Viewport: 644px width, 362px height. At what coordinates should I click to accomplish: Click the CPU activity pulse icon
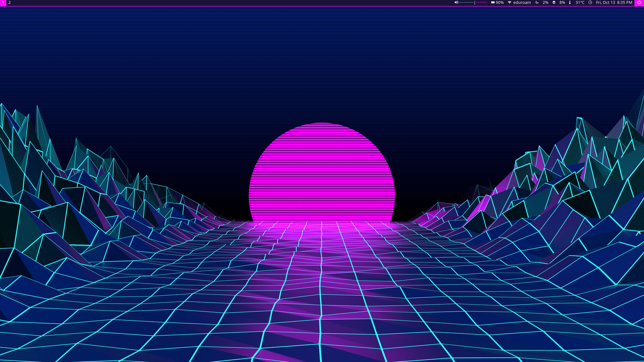(x=537, y=3)
